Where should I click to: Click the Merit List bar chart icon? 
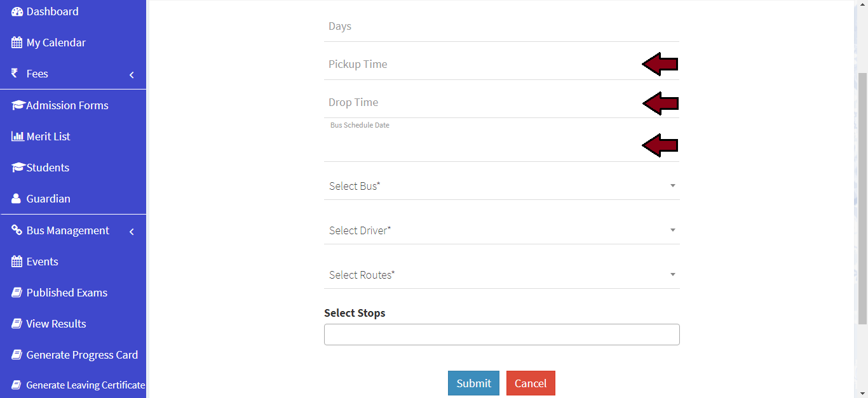point(18,136)
